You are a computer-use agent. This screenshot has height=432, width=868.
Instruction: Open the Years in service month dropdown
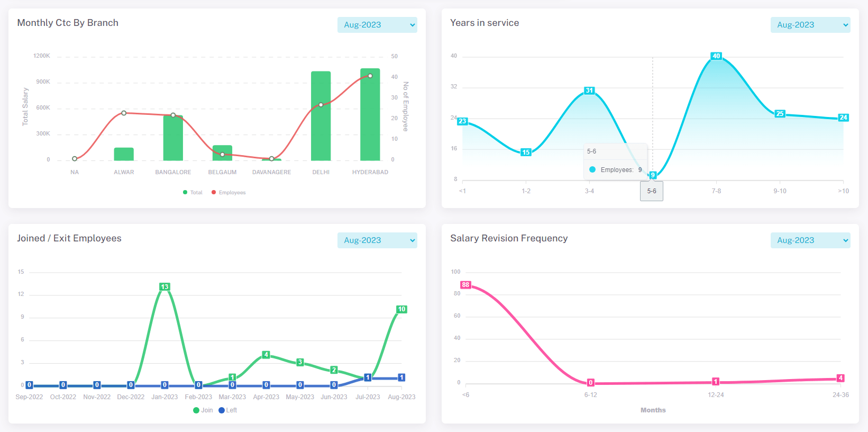(x=810, y=25)
